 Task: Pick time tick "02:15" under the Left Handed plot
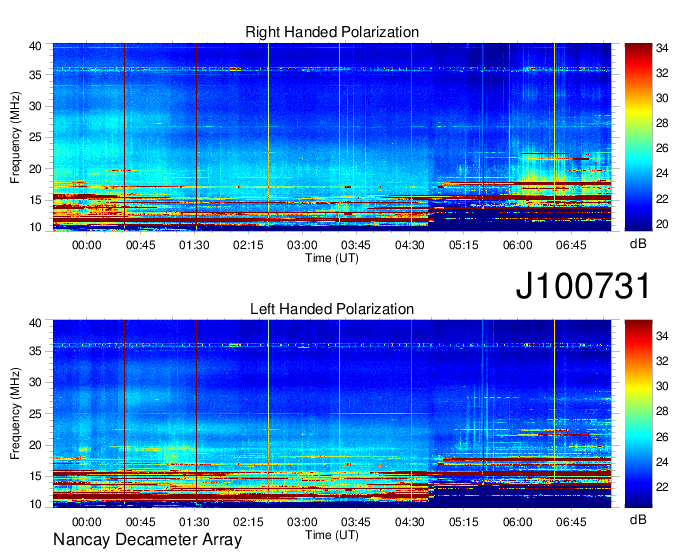(x=248, y=522)
